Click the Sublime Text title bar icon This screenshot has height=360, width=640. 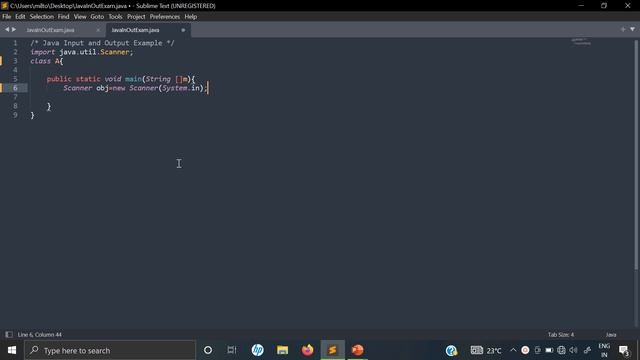coord(4,6)
